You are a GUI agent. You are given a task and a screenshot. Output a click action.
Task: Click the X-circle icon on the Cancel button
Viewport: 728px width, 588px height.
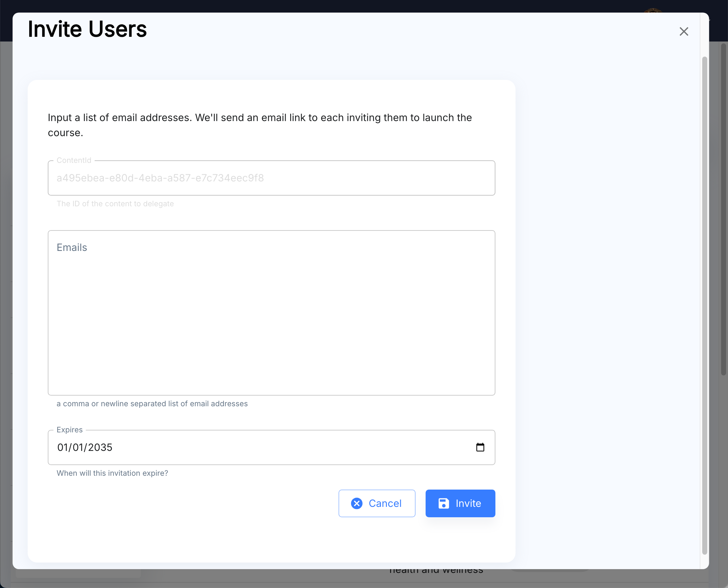(x=356, y=503)
